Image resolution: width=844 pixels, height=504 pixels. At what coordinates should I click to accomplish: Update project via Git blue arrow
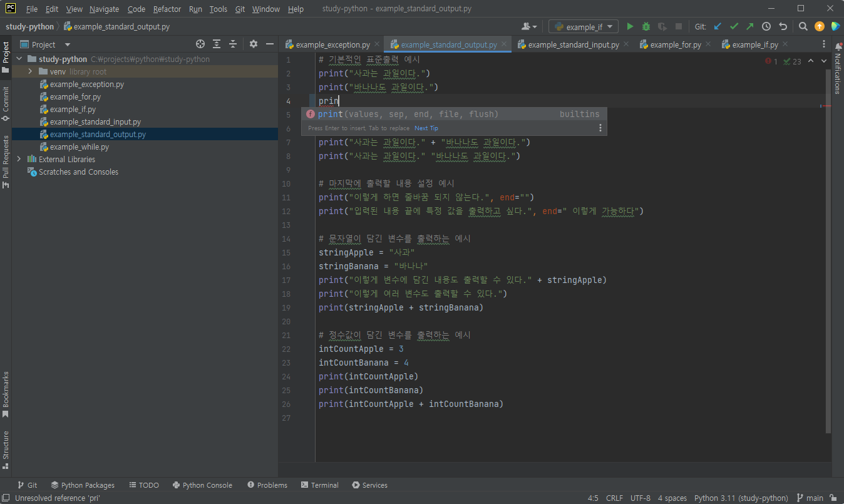point(718,26)
